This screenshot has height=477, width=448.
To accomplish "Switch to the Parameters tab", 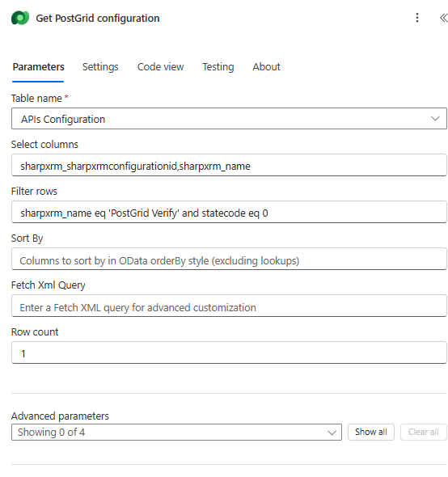I will 38,66.
